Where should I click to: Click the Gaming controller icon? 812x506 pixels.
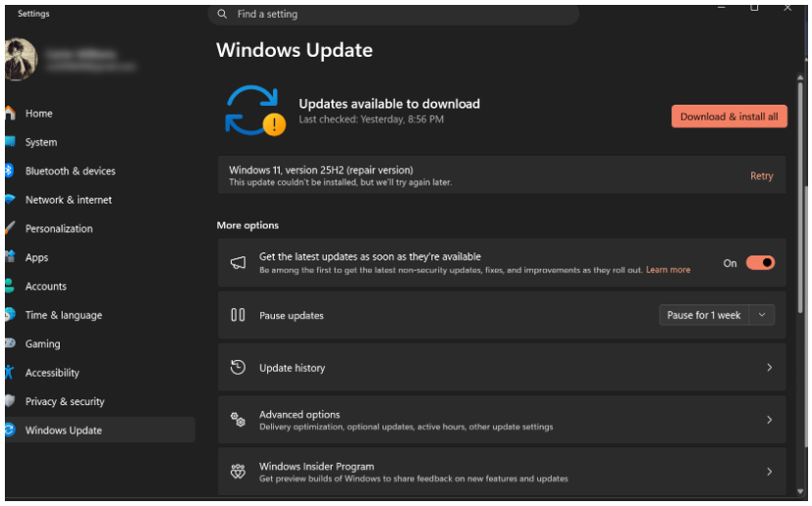tap(10, 343)
